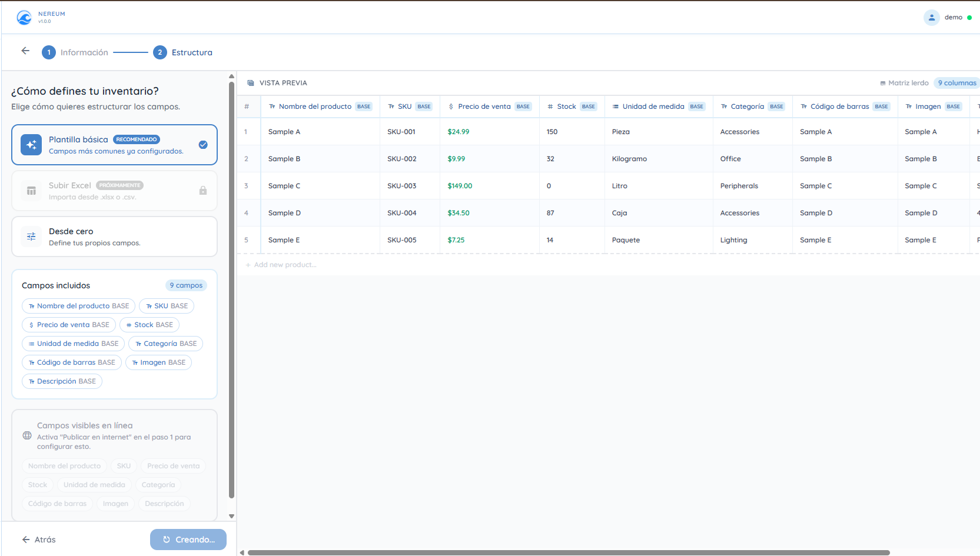Go back using the top arrow icon
This screenshot has width=980, height=556.
[x=25, y=51]
